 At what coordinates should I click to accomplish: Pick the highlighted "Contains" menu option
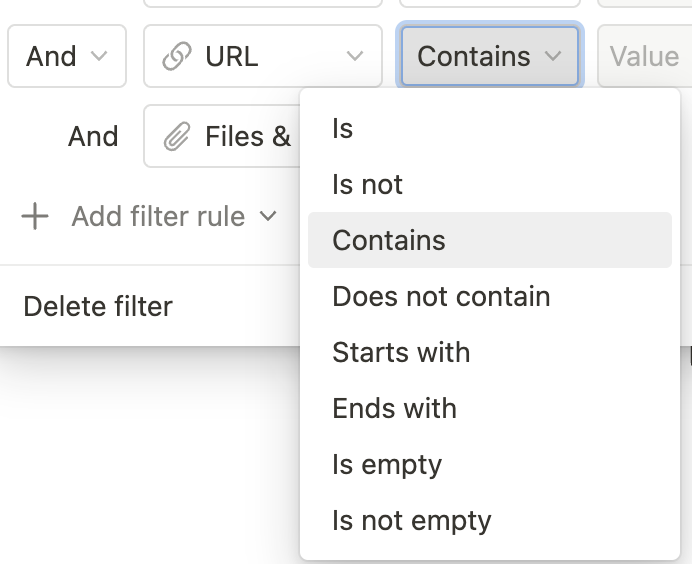[389, 241]
